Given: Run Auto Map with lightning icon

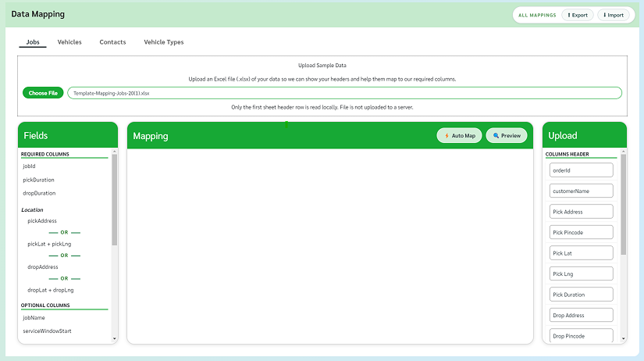Looking at the screenshot, I should 460,136.
